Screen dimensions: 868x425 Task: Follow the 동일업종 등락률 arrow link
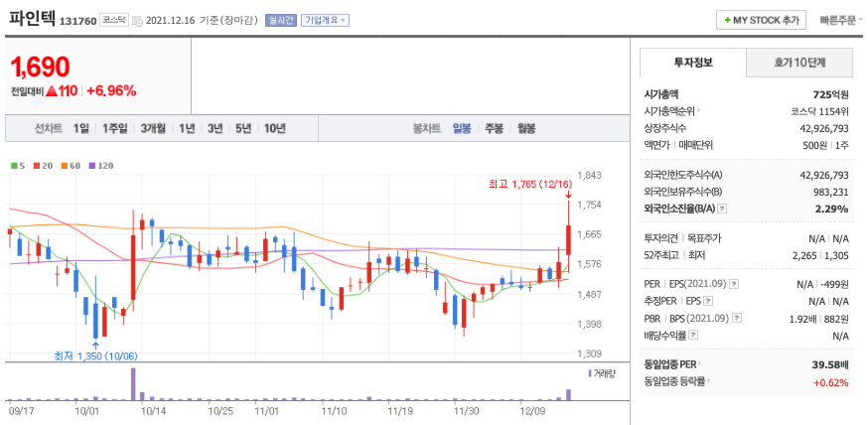[708, 380]
